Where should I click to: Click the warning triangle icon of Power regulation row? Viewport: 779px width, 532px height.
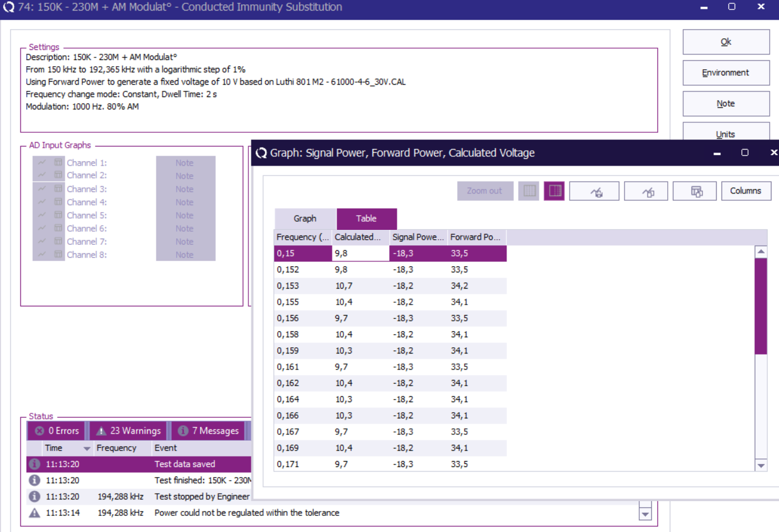click(x=35, y=512)
